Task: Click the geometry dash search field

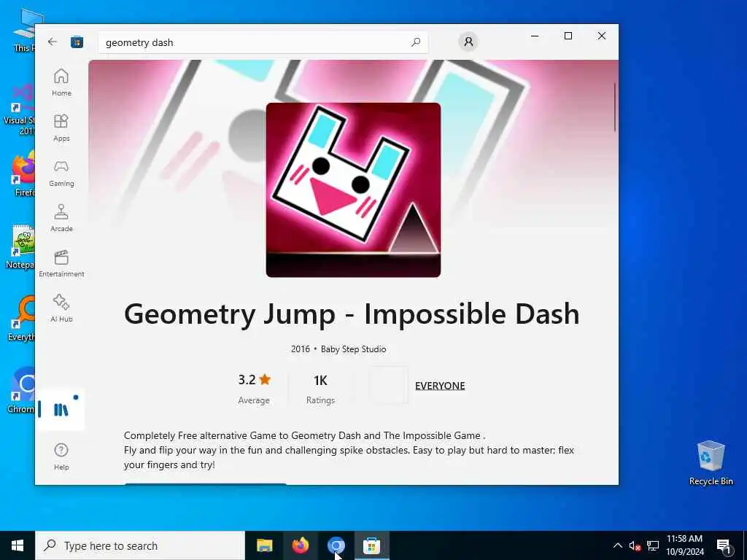Action: click(263, 42)
